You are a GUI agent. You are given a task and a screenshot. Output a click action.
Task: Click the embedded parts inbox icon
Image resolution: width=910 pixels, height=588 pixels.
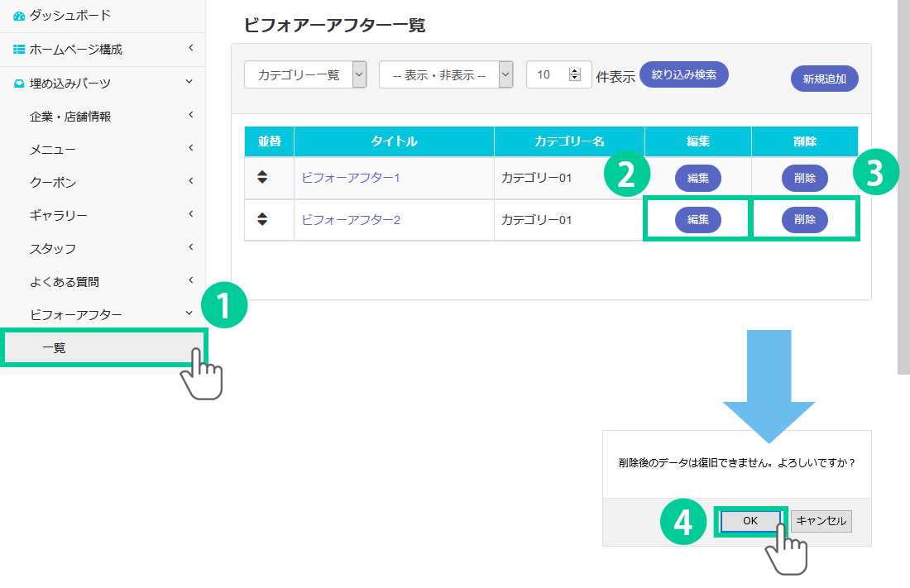click(x=19, y=83)
